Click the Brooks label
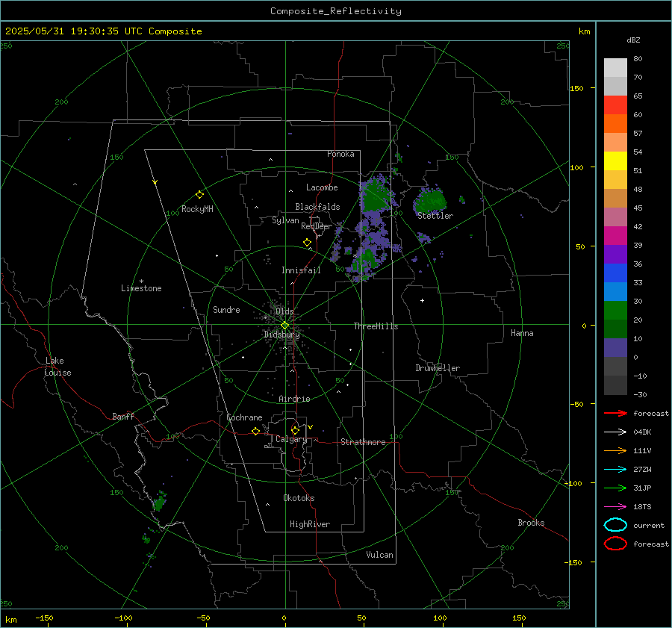Screen dimensions: 672x628 (531, 523)
